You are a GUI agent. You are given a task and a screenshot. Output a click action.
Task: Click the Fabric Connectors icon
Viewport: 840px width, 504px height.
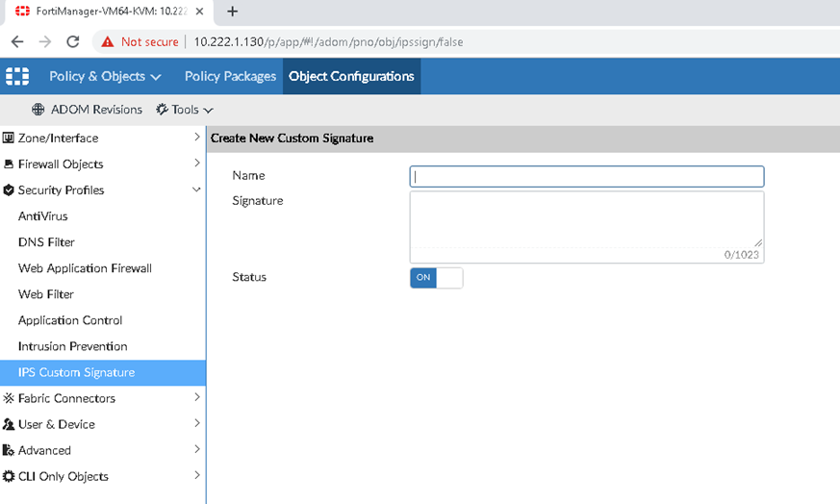[x=9, y=398]
